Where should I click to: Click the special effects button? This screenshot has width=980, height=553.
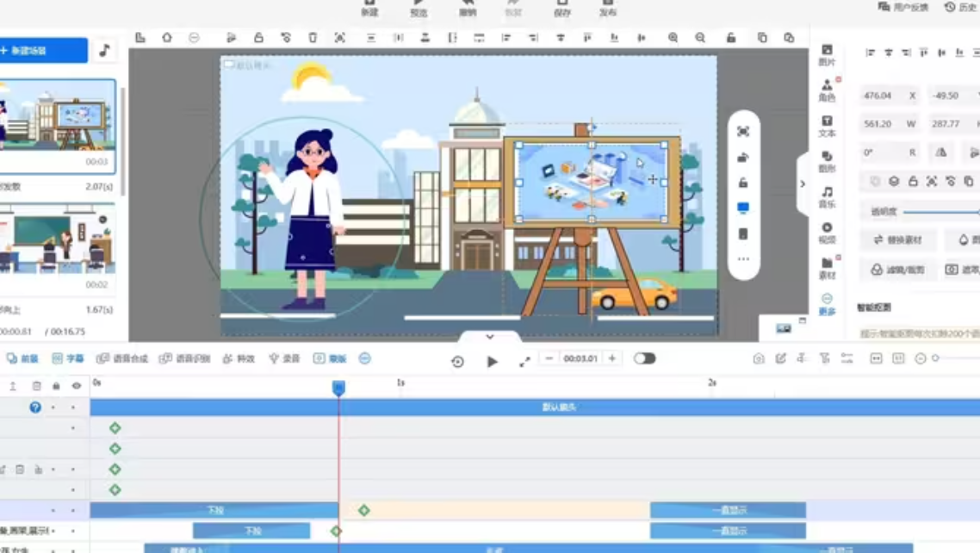pos(239,358)
